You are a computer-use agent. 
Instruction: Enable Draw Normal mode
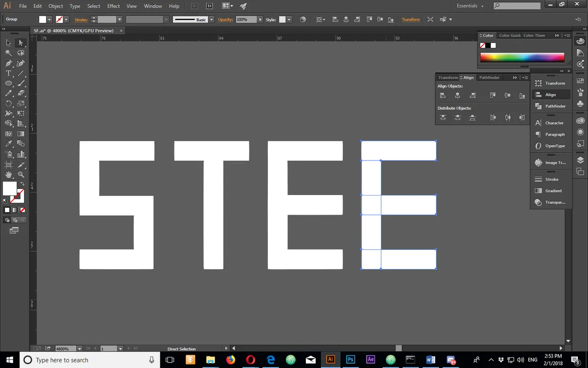point(7,220)
